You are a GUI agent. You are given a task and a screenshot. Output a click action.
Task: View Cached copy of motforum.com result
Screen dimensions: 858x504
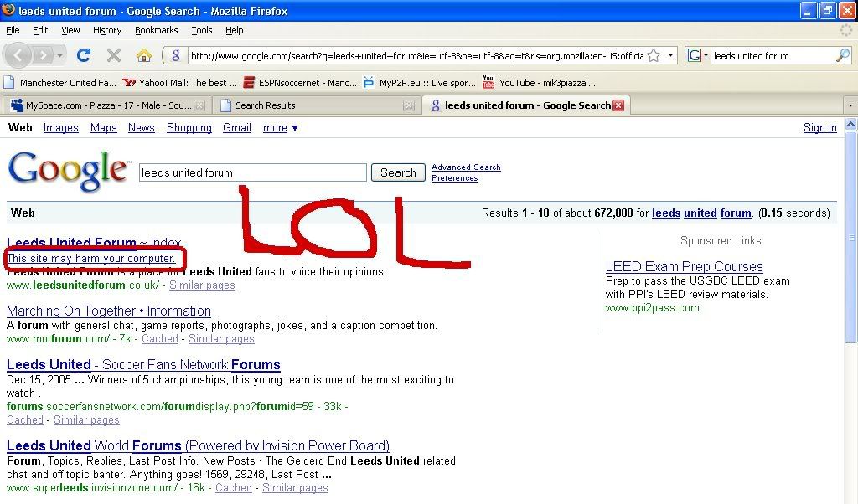[160, 339]
